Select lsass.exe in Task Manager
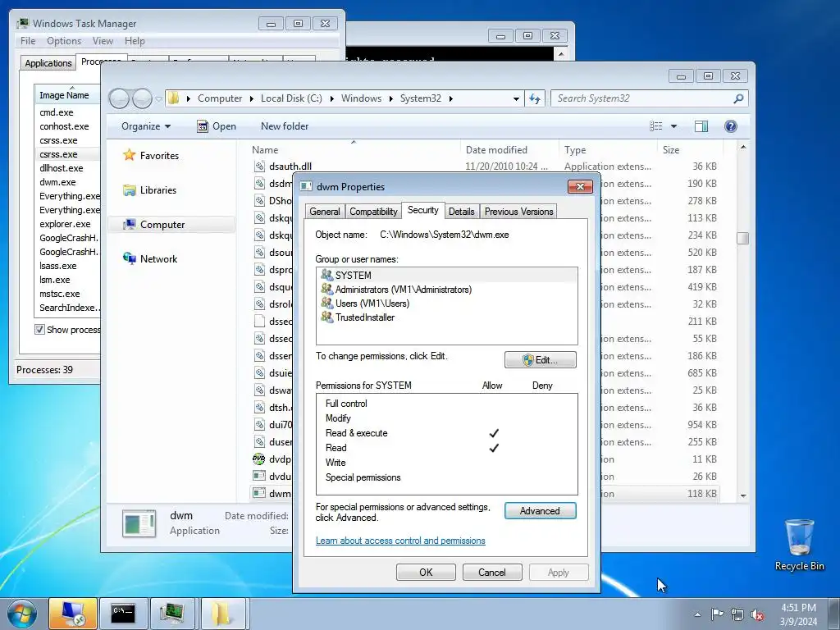 58,266
